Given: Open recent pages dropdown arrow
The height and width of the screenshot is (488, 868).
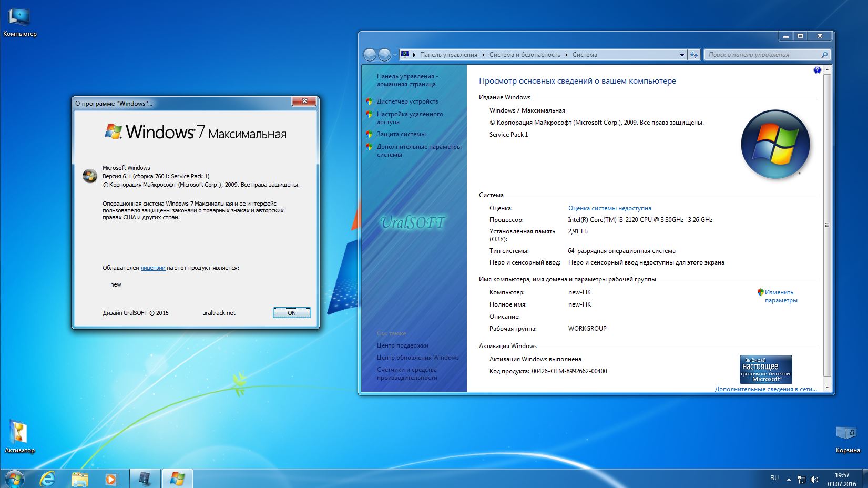Looking at the screenshot, I should point(395,55).
